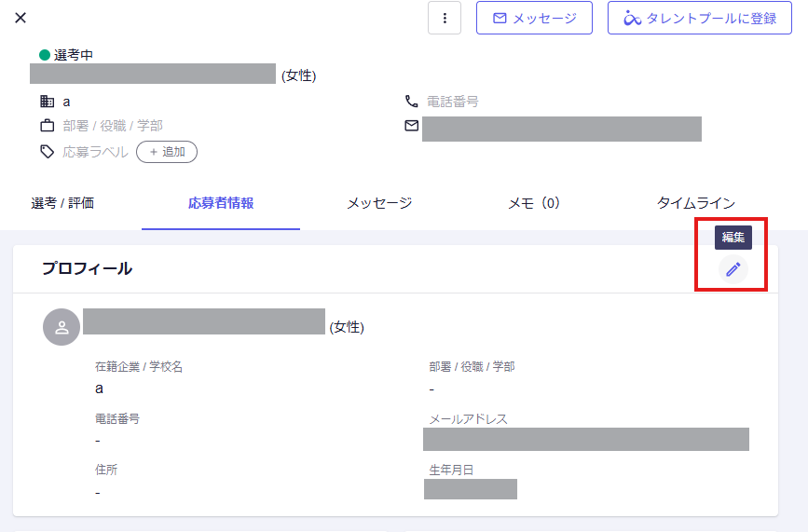808x532 pixels.
Task: Click the tag icon for 応募ラベル
Action: 47,151
